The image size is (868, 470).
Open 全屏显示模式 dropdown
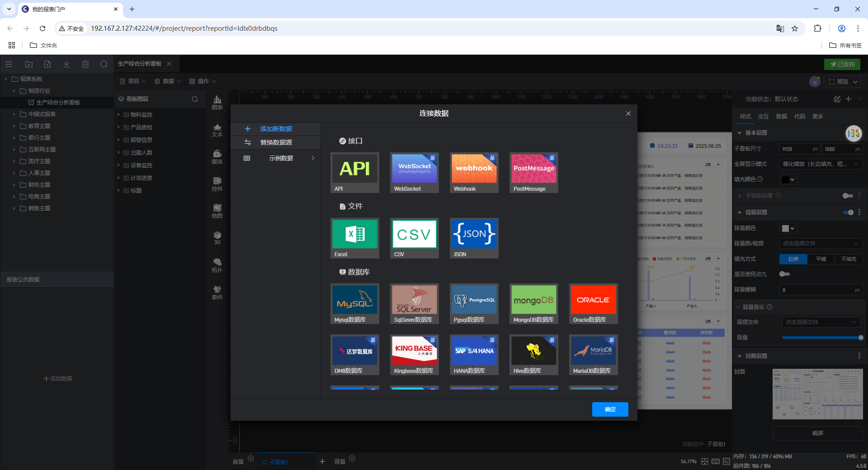pyautogui.click(x=821, y=164)
